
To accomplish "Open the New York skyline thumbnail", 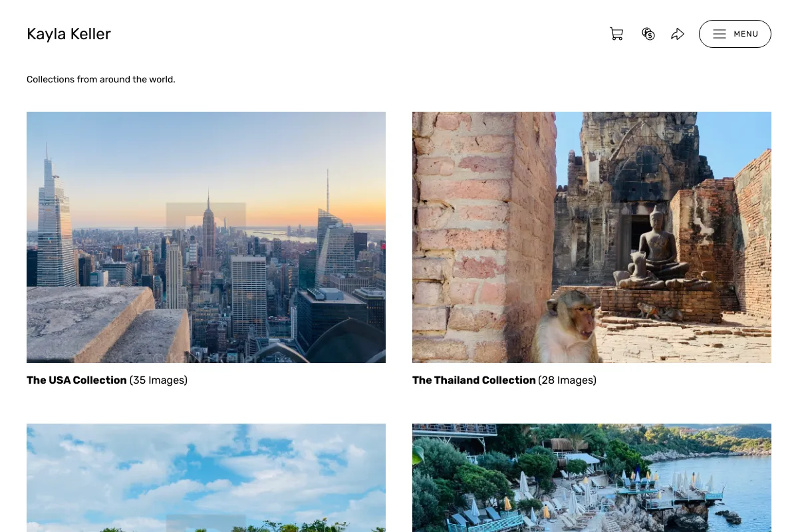I will coord(206,237).
